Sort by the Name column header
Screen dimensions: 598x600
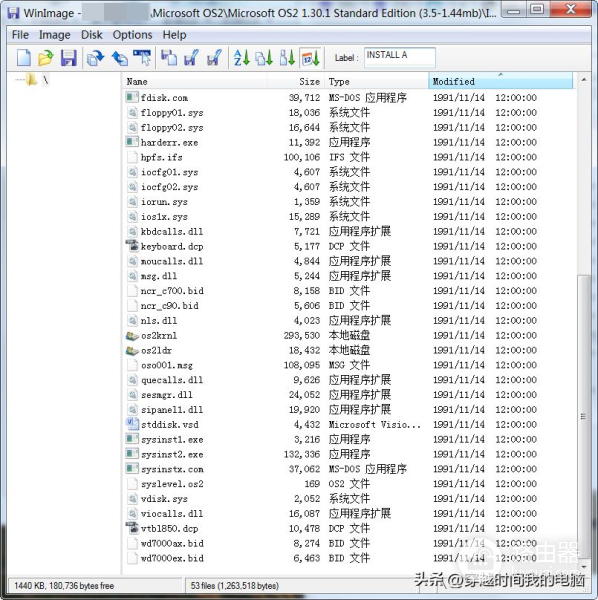195,82
